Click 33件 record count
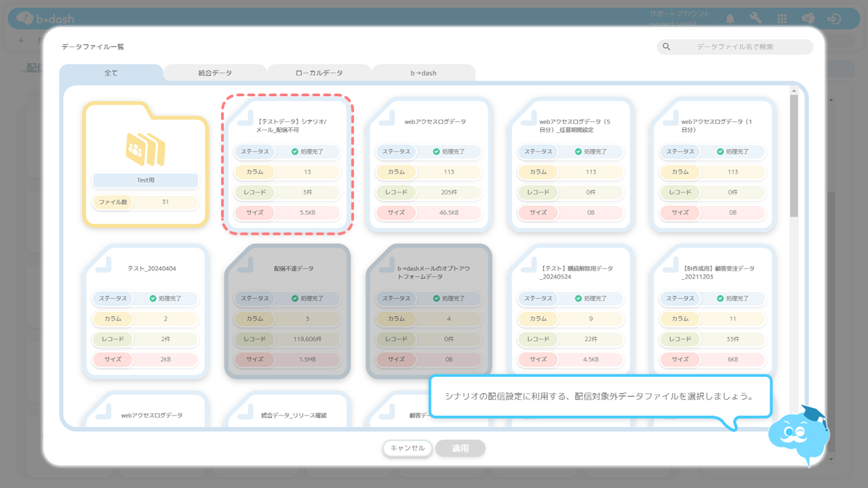This screenshot has height=488, width=868. click(732, 339)
